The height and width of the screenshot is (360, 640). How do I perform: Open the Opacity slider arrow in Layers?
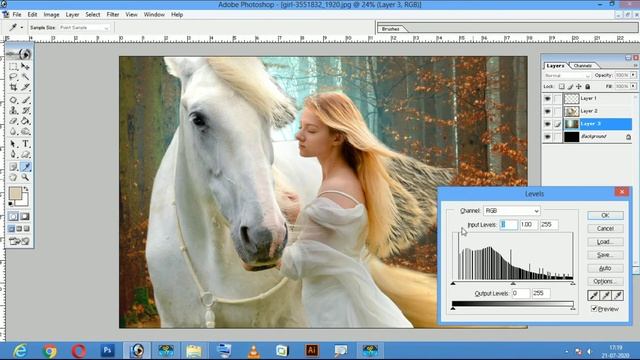633,75
